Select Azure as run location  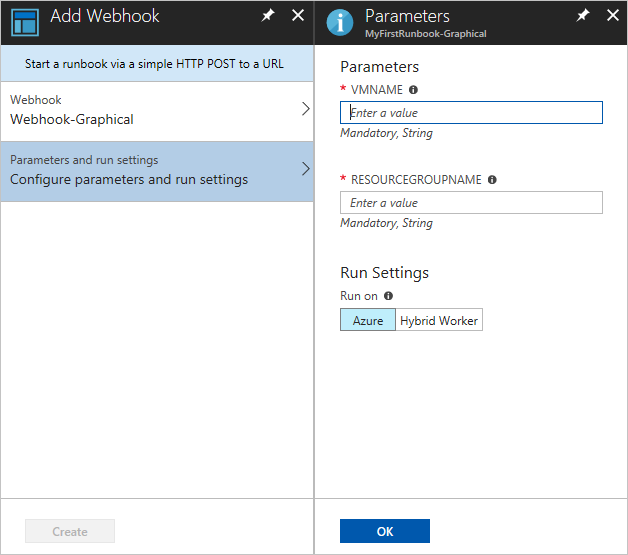pos(368,320)
